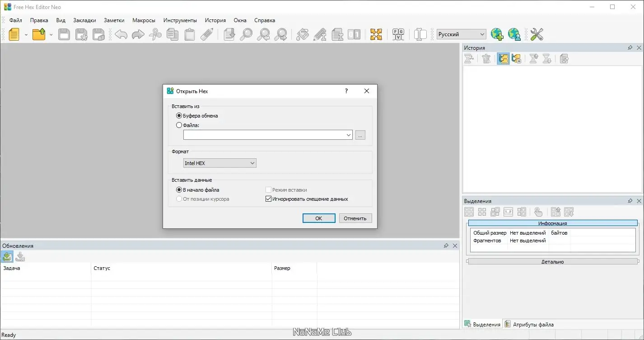Open the Инструменты menu
Image resolution: width=644 pixels, height=340 pixels.
(180, 20)
